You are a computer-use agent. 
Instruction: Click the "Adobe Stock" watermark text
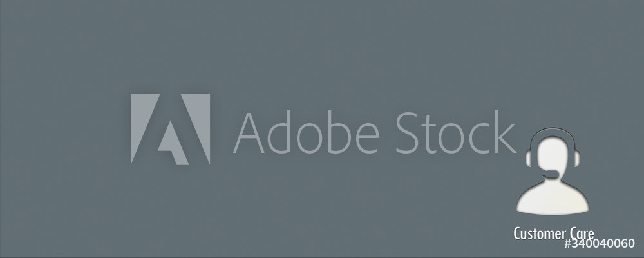click(375, 132)
